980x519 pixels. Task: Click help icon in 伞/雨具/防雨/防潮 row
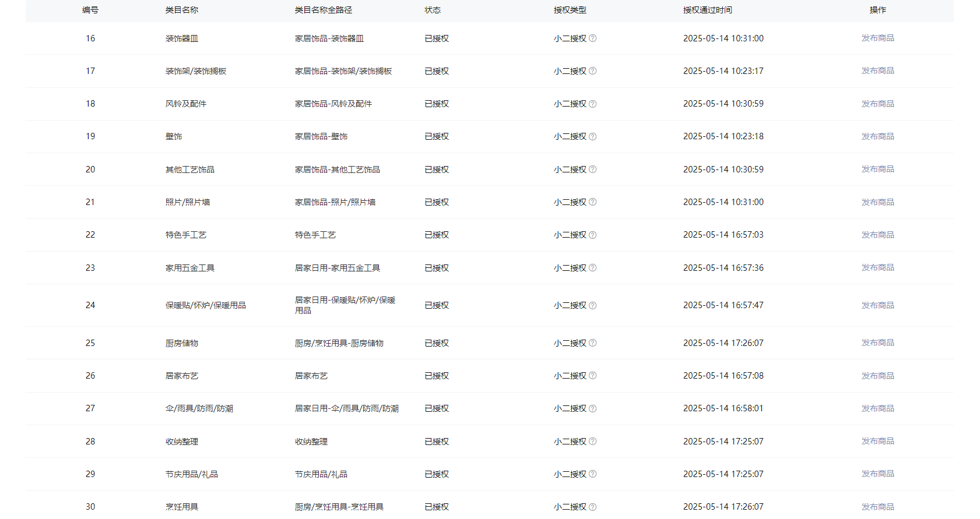pos(592,408)
